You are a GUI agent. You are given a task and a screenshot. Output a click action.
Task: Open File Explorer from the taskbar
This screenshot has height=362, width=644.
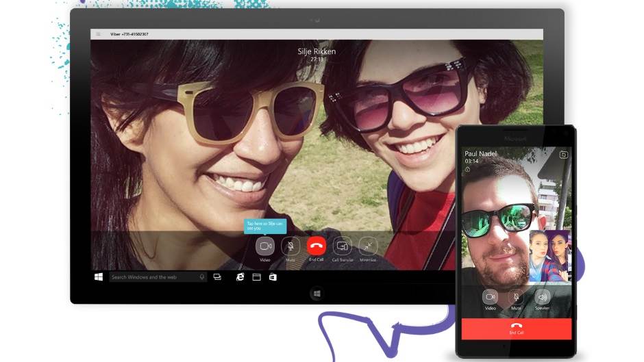tap(257, 277)
